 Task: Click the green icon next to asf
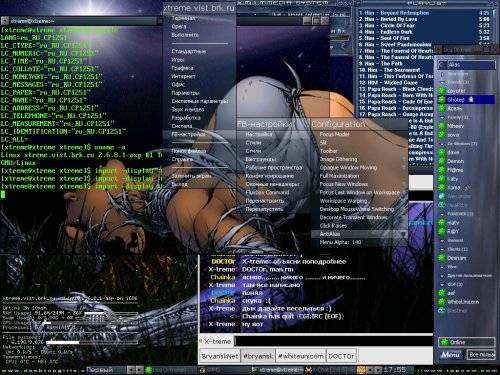(442, 293)
